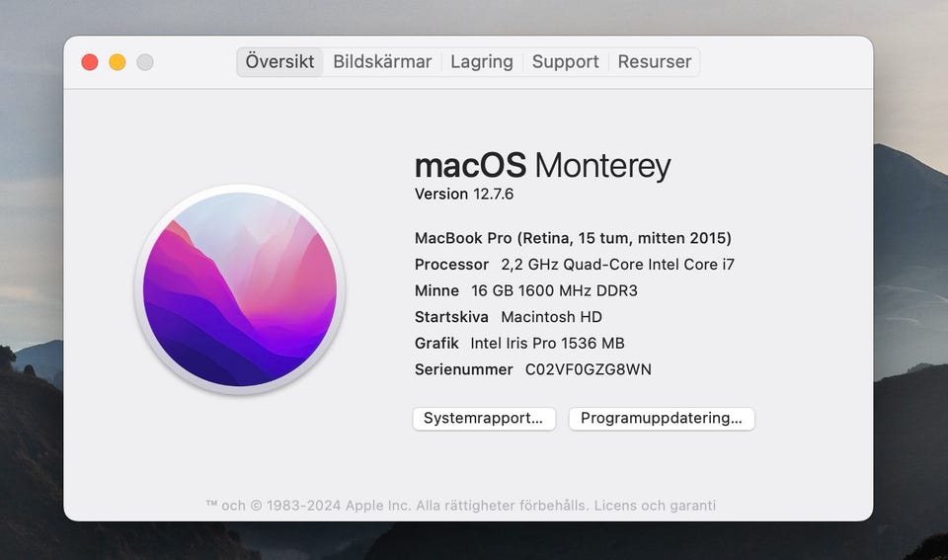
Task: Click the Processor label
Action: [451, 265]
